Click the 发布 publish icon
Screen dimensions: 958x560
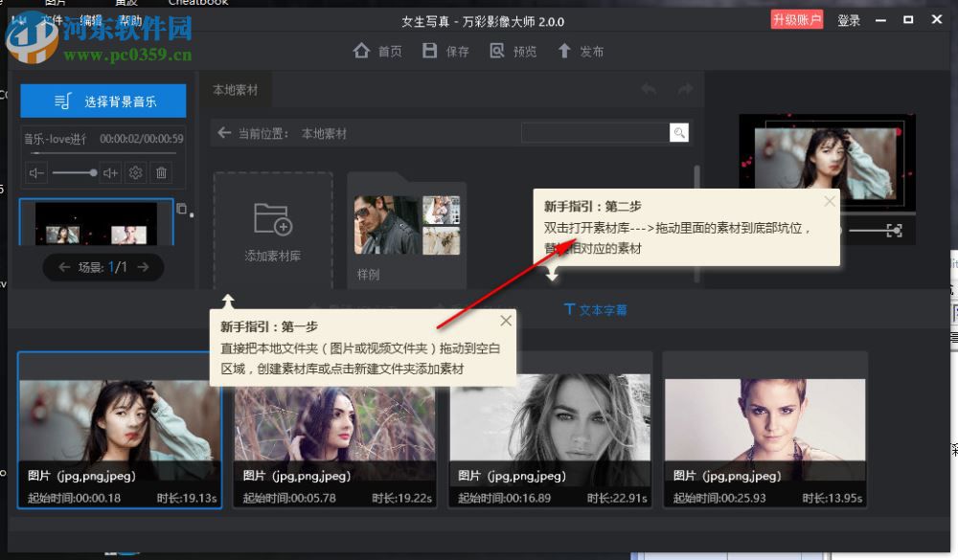coord(564,50)
